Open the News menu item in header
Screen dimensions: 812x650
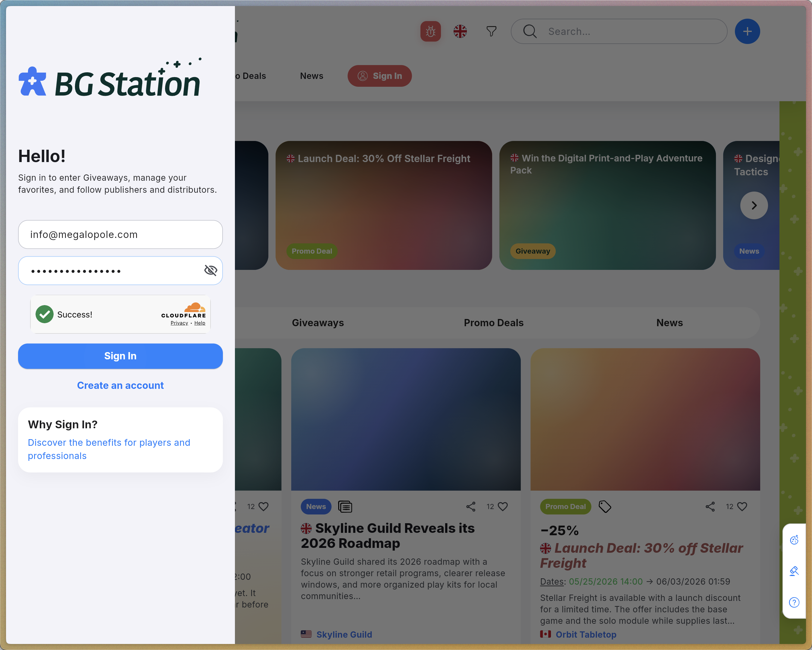coord(311,76)
